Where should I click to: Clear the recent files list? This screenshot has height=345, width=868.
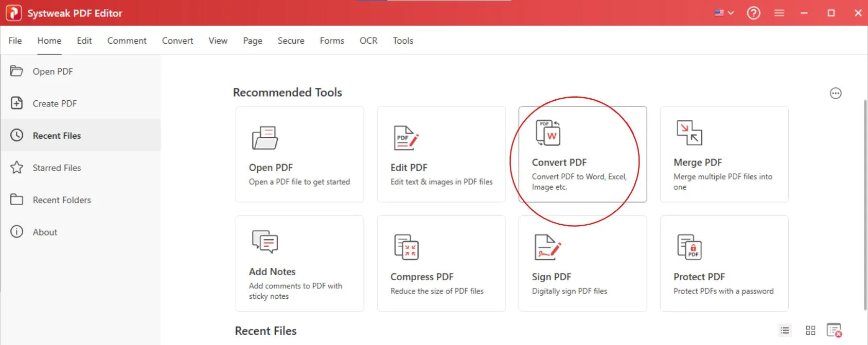[x=834, y=331]
